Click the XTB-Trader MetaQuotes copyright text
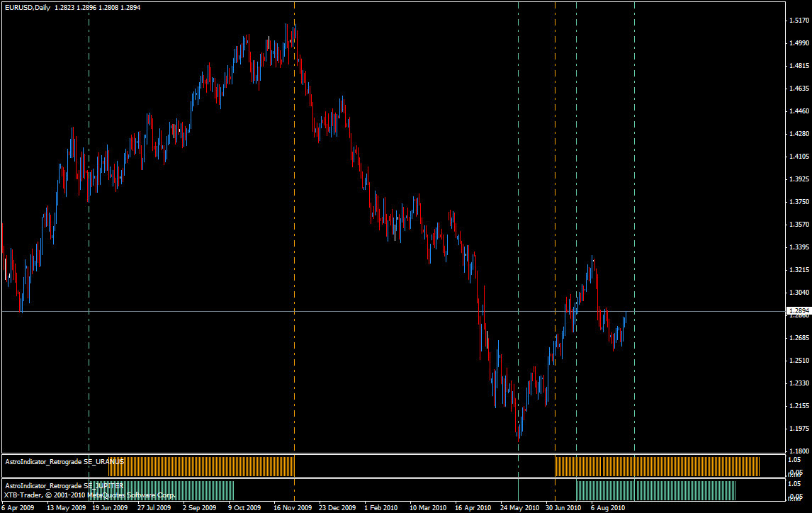The width and height of the screenshot is (812, 513). click(x=89, y=495)
